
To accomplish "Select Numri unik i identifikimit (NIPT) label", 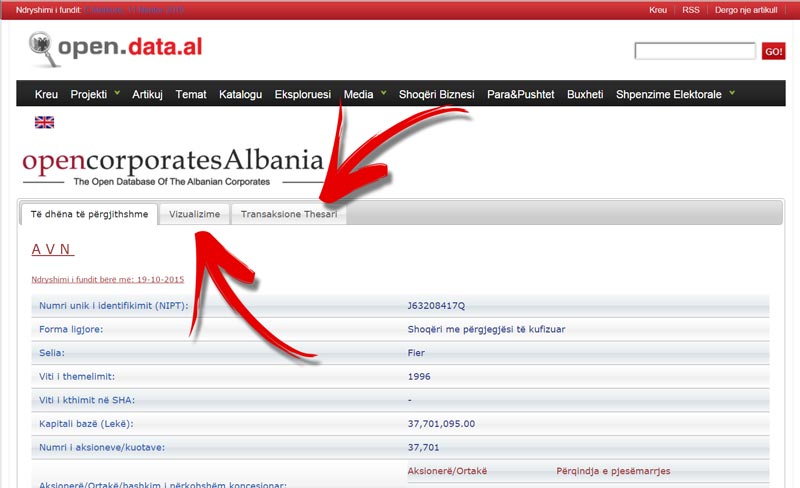I will tap(113, 306).
